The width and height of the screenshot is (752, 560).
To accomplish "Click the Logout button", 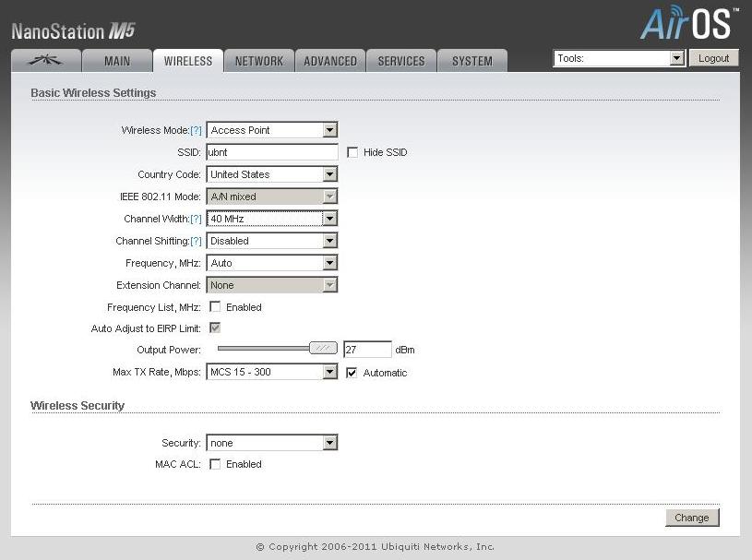I will click(713, 58).
